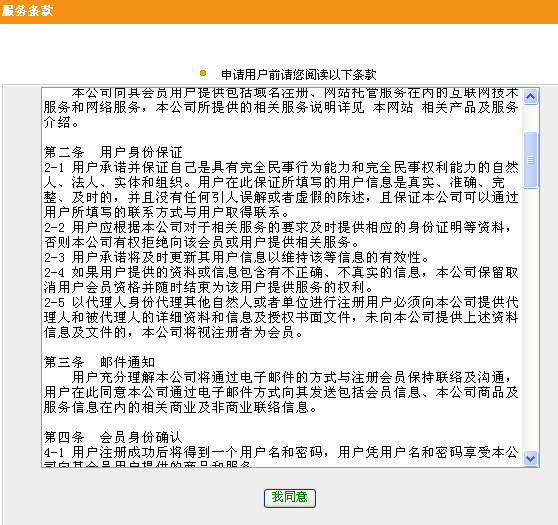
Task: Click the line starting with clause 2-2
Action: 278,227
